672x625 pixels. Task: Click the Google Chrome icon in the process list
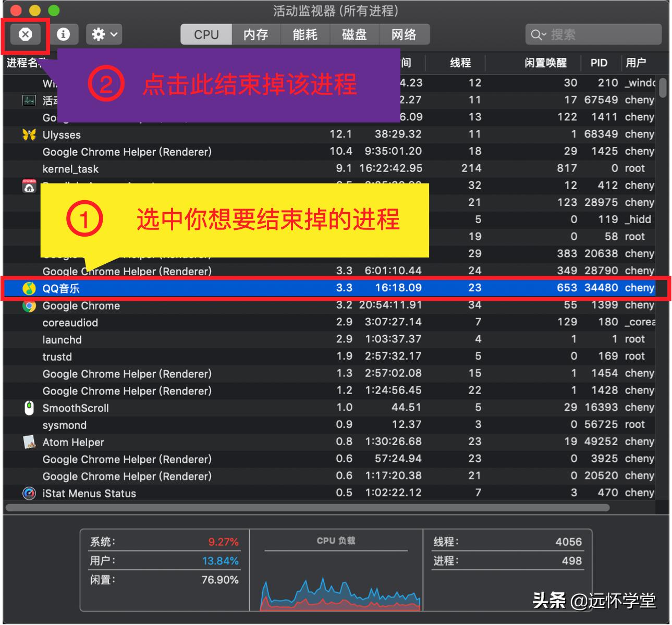(29, 305)
